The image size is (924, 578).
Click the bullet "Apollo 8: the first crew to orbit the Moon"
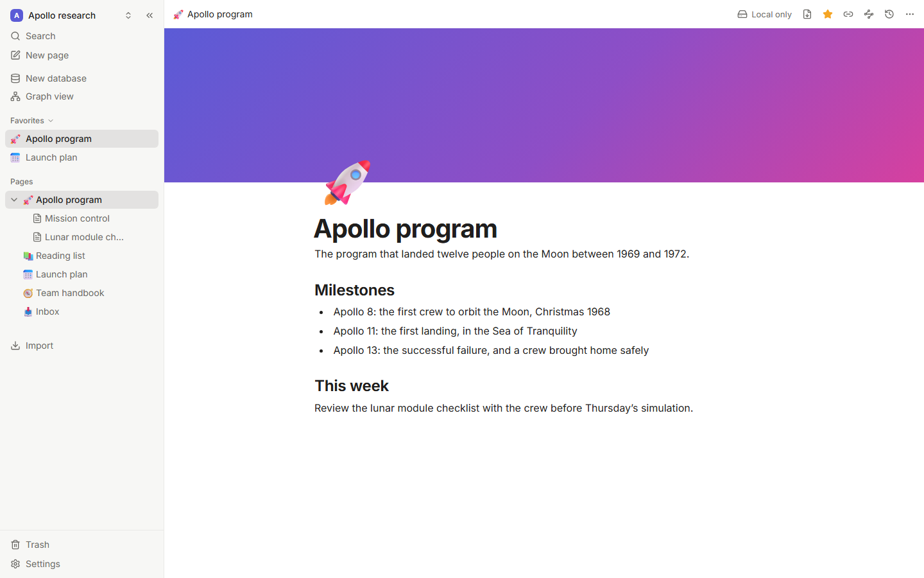coord(431,312)
